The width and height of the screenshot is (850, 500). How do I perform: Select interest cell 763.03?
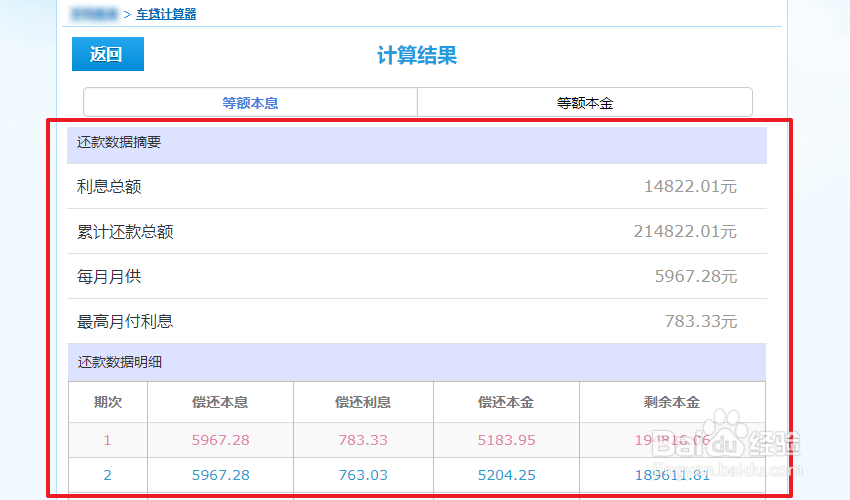point(363,475)
